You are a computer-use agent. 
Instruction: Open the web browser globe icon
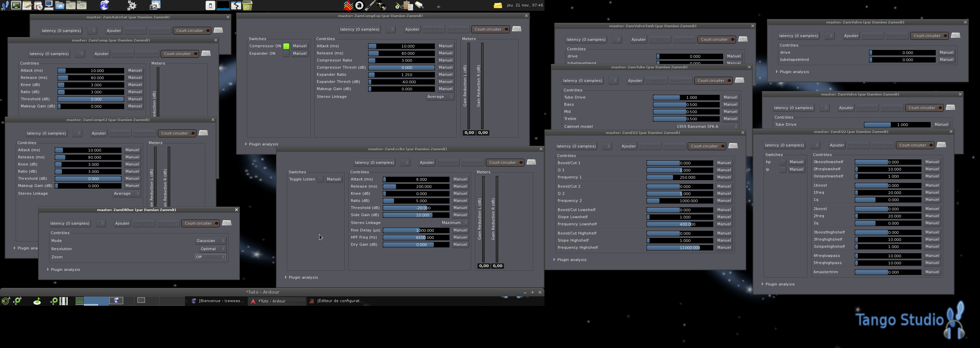click(x=104, y=5)
